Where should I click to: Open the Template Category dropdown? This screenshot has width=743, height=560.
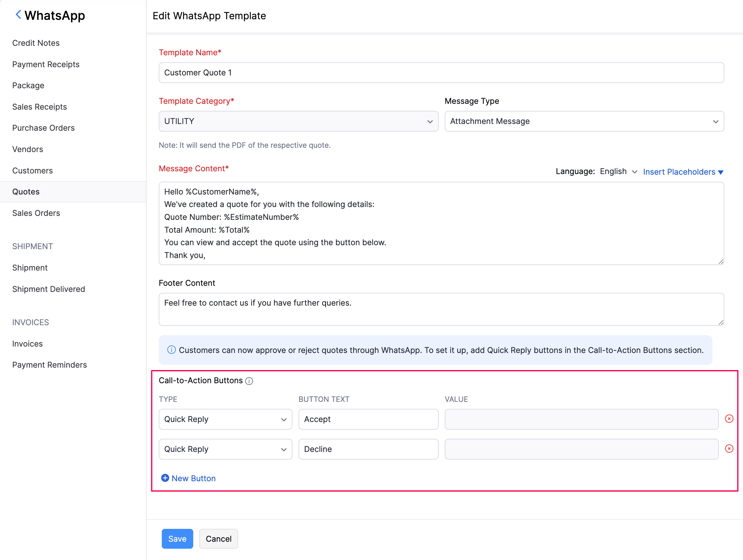click(298, 121)
